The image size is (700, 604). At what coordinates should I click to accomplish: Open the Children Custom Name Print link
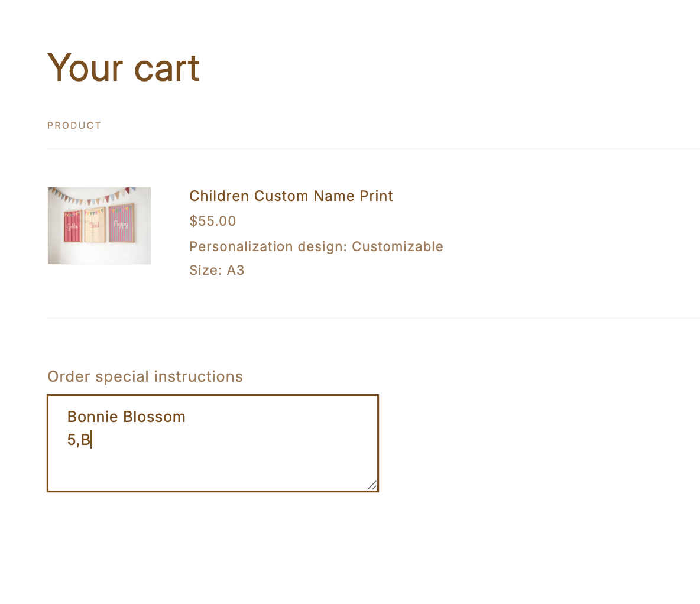291,196
